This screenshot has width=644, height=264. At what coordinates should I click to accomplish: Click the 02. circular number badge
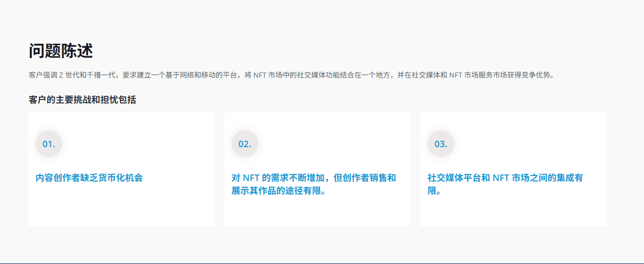point(244,144)
